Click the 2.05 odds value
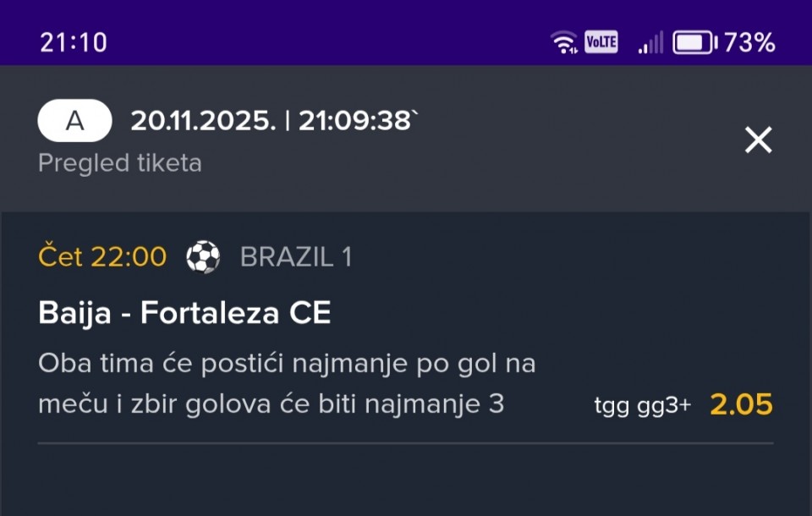Screen dimensions: 812x516 tap(741, 404)
